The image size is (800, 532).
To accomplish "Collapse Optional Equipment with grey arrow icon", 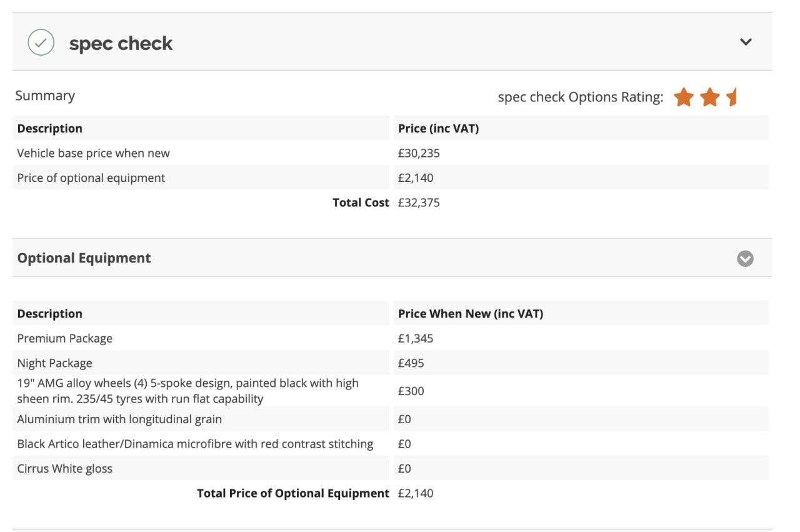I will [x=745, y=258].
